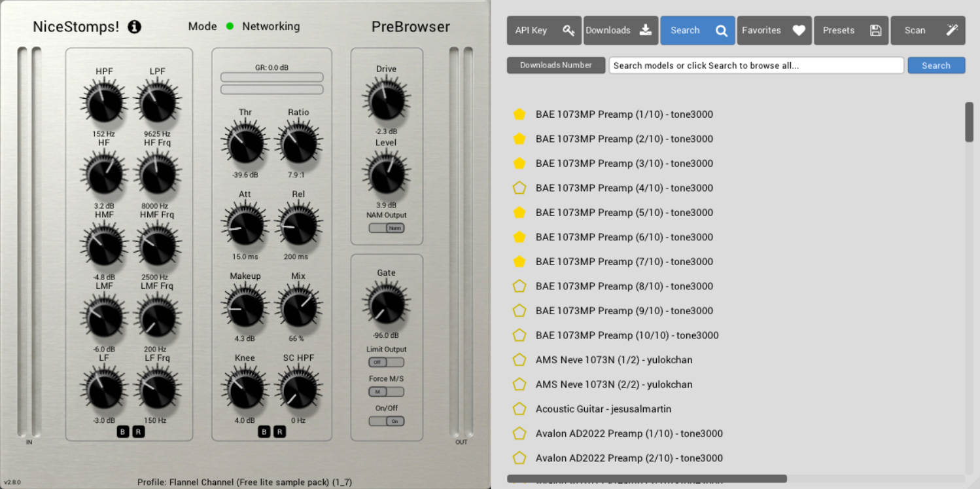This screenshot has width=980, height=489.
Task: Toggle the Force M/S switch
Action: (387, 391)
